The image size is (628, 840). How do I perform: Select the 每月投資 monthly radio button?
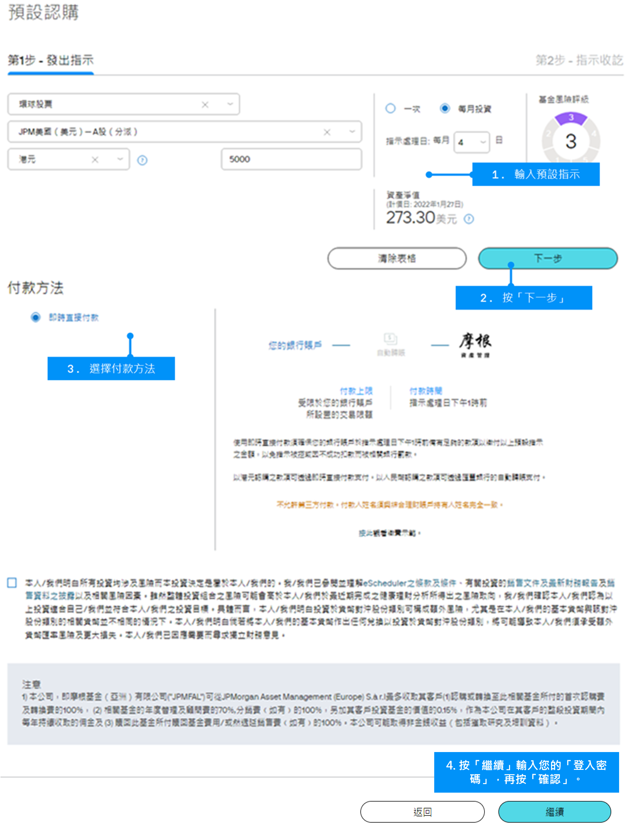tap(445, 109)
